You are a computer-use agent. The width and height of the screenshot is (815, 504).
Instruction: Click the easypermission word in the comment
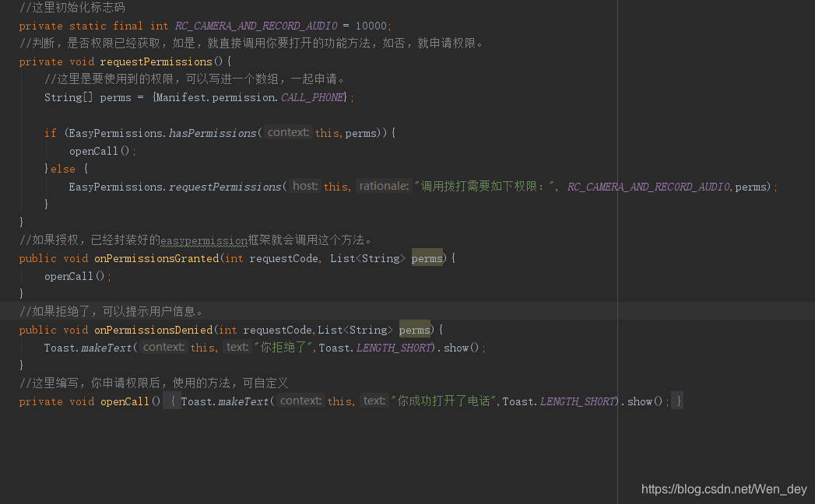coord(204,240)
